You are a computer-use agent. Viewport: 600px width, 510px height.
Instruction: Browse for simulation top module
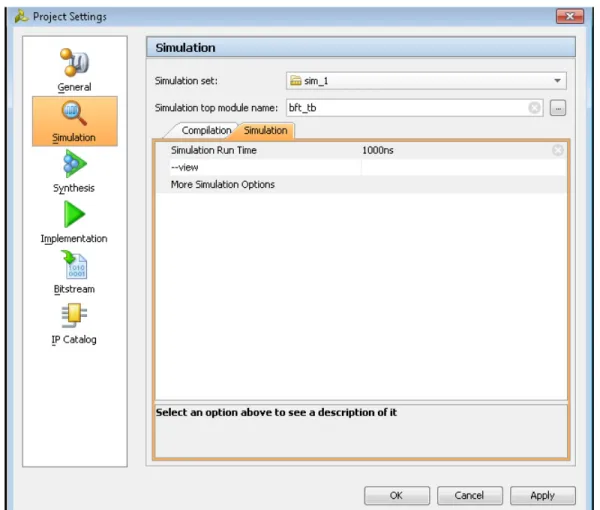coord(558,108)
